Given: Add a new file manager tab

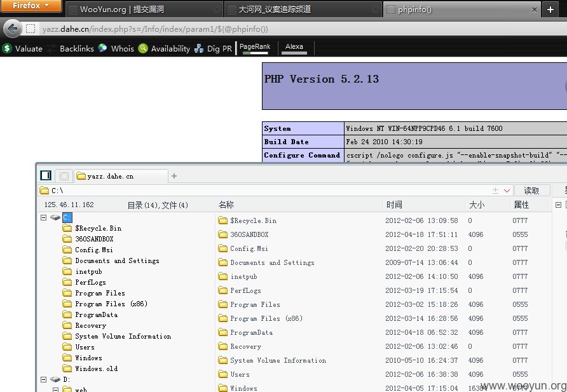Looking at the screenshot, I should coord(174,176).
